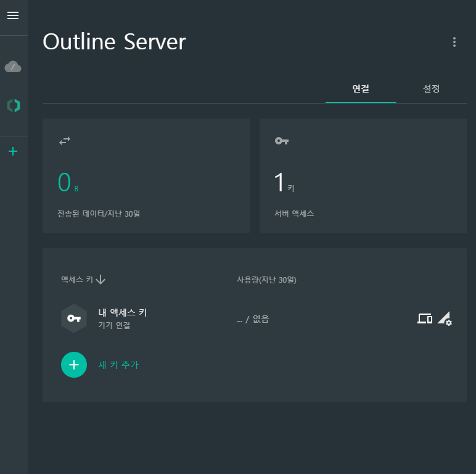Click the '... / 없음' usage value

click(x=253, y=319)
